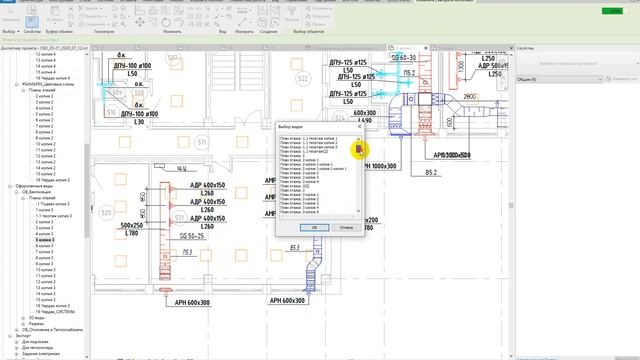
Task: Collapse the Экспорт tree node
Action: point(10,336)
